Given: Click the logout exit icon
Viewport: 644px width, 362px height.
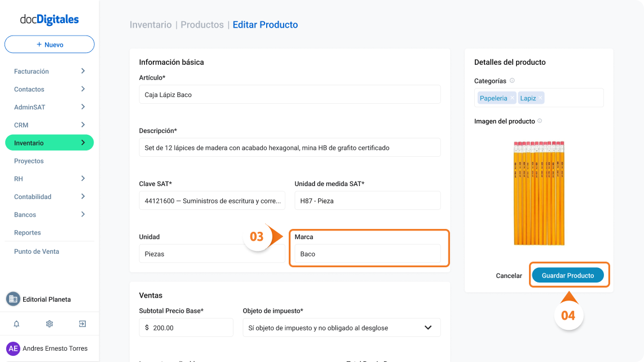Looking at the screenshot, I should click(x=82, y=324).
